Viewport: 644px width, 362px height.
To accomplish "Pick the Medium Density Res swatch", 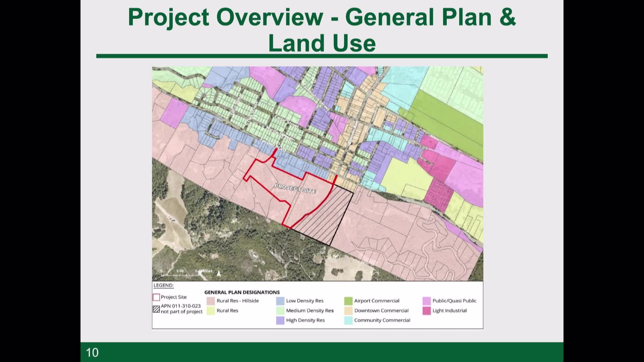I will [280, 310].
